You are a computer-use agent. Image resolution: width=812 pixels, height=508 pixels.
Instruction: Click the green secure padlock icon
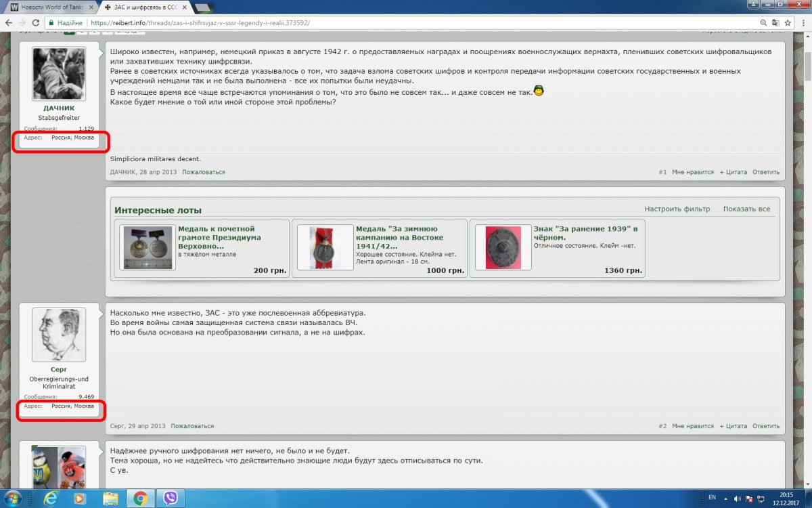tap(51, 22)
